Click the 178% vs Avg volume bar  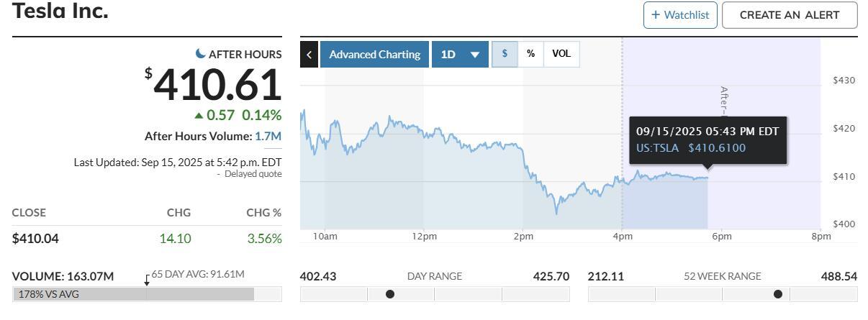(133, 294)
